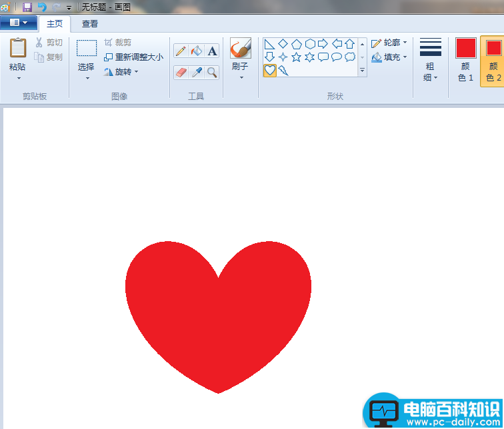Open the Paint application icon menu in the title bar
The height and width of the screenshot is (429, 504).
[5, 7]
